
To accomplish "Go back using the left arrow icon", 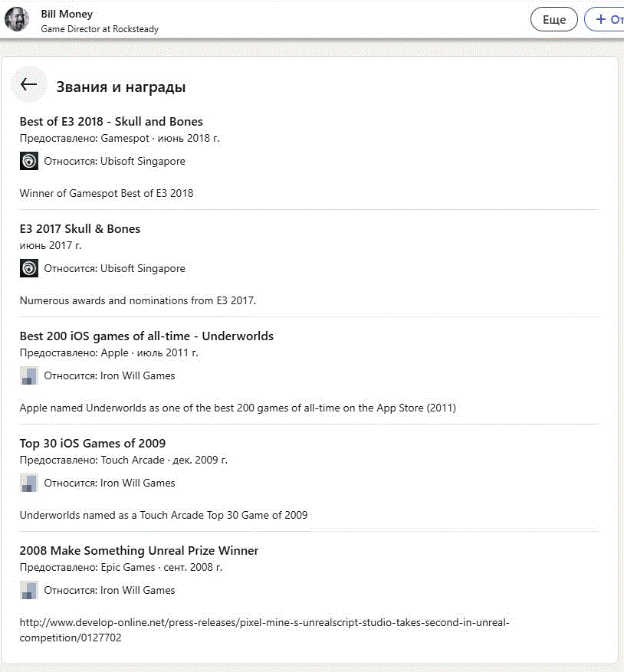I will [x=28, y=84].
